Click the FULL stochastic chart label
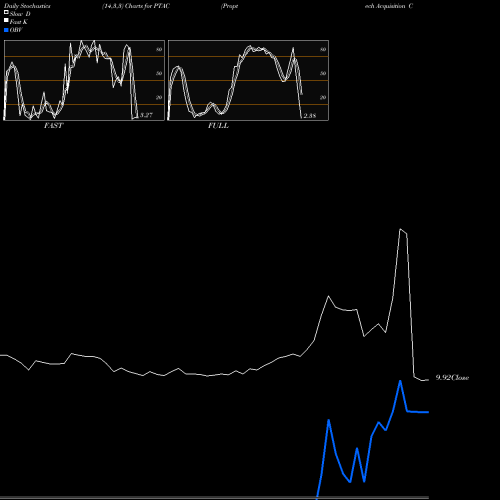 click(218, 126)
